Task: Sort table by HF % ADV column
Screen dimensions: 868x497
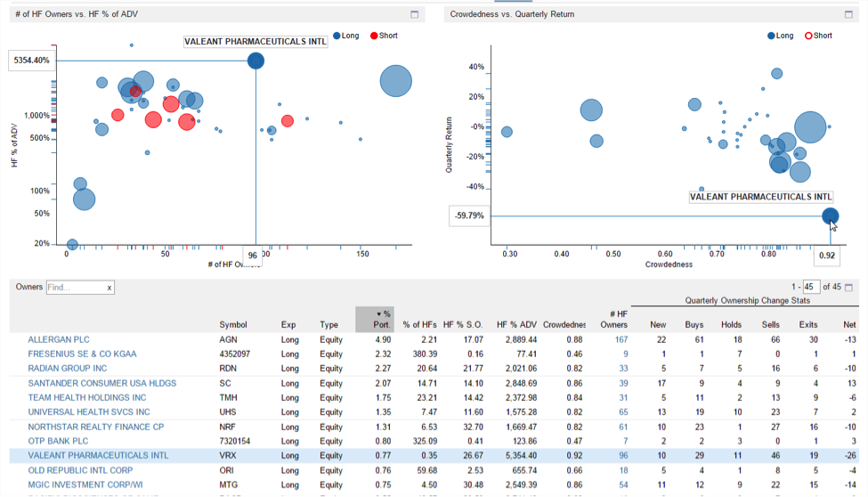Action: coord(516,325)
